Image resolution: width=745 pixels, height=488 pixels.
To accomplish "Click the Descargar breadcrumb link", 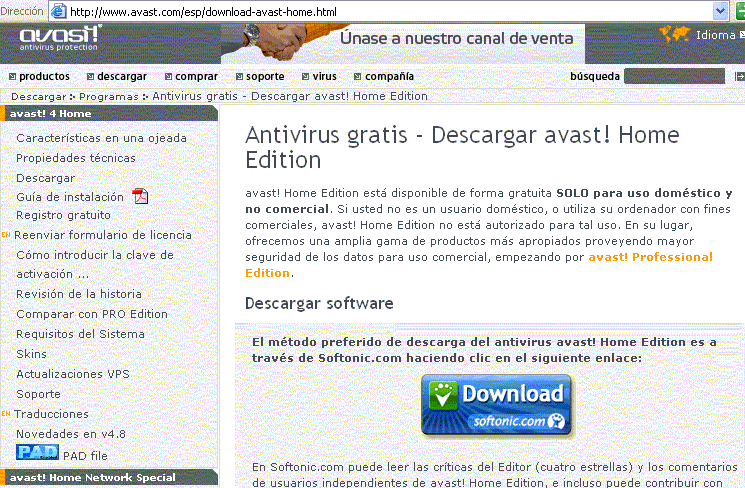I will [38, 96].
